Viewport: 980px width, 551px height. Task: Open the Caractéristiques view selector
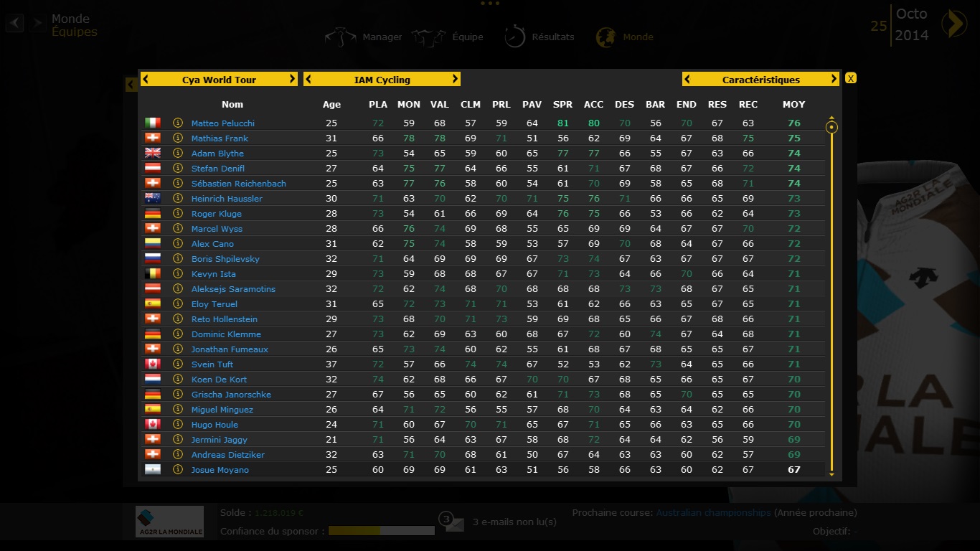pyautogui.click(x=760, y=79)
